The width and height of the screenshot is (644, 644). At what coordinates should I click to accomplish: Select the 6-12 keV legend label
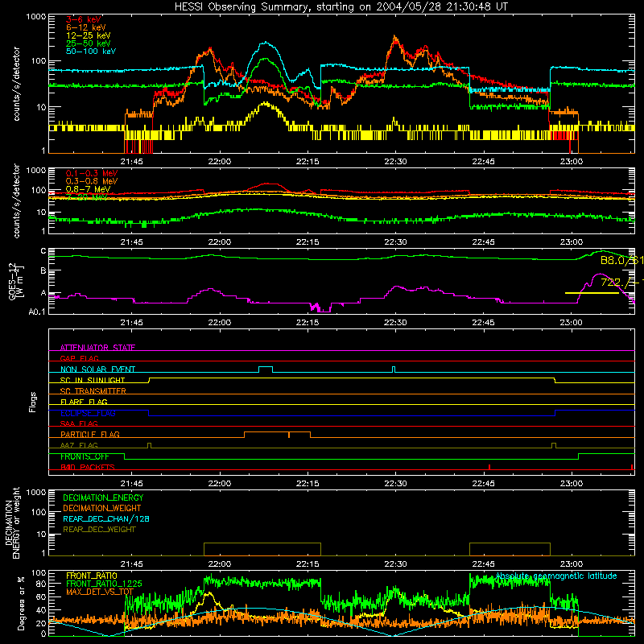coord(86,27)
